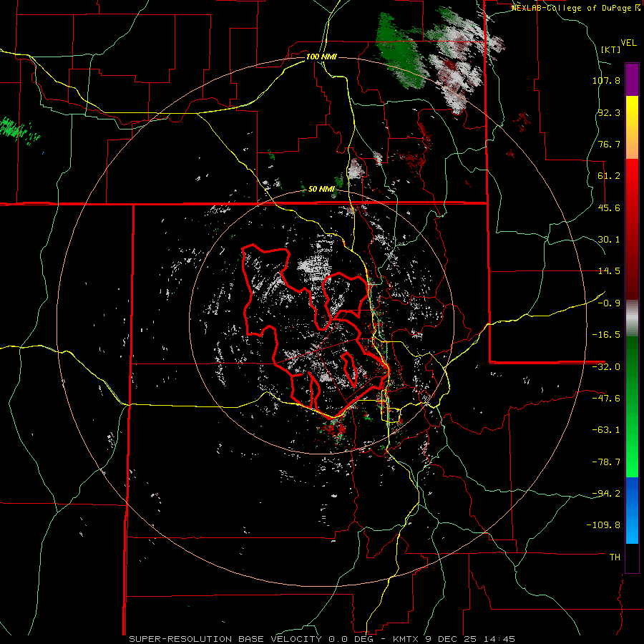
Task: Click the 76.7 legend value
Action: (x=609, y=144)
